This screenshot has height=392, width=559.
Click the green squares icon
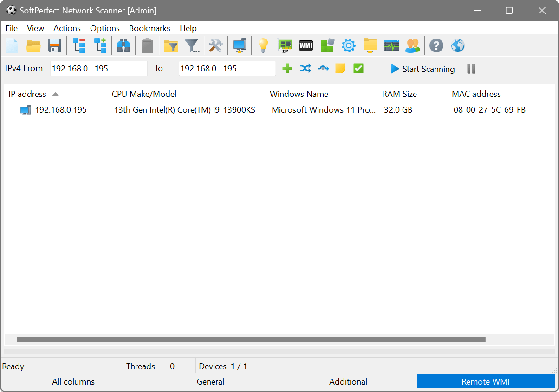[x=327, y=45]
